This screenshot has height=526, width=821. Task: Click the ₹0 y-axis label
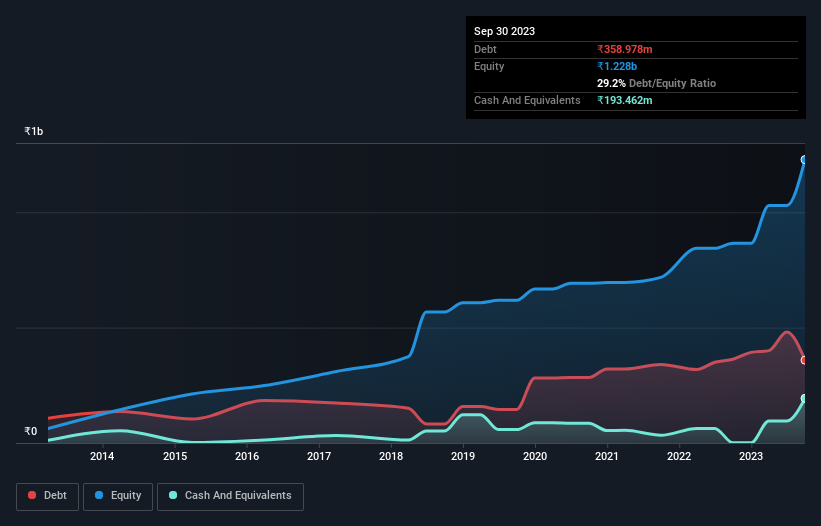31,431
